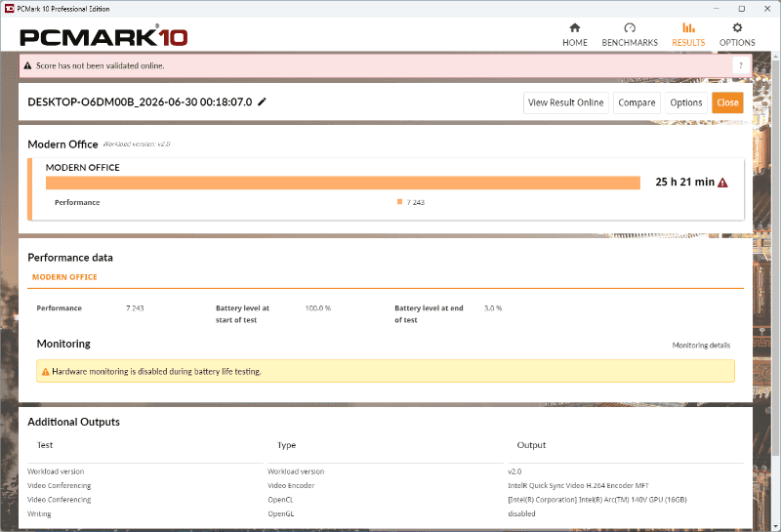Open the Monitoring details link
The image size is (781, 532).
click(701, 346)
